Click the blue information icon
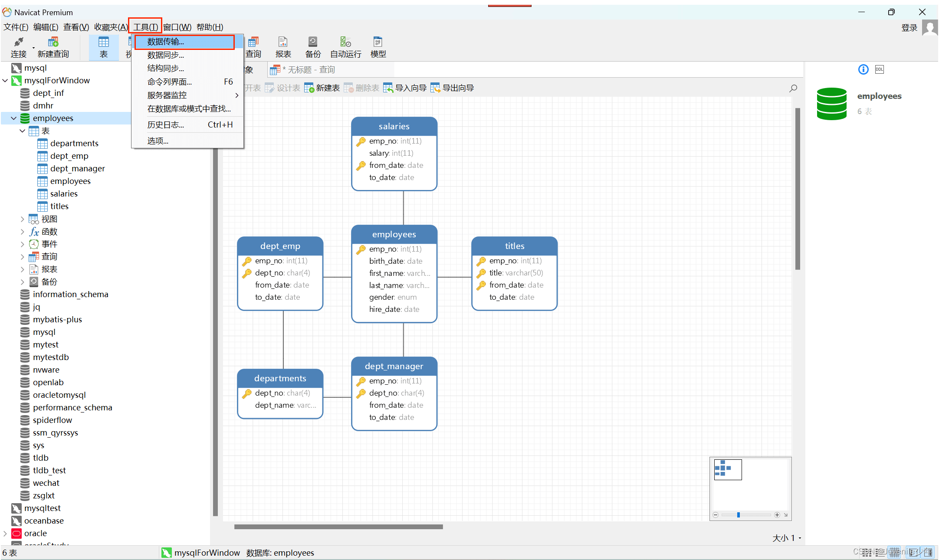Screen dimensions: 939x560 pos(863,69)
